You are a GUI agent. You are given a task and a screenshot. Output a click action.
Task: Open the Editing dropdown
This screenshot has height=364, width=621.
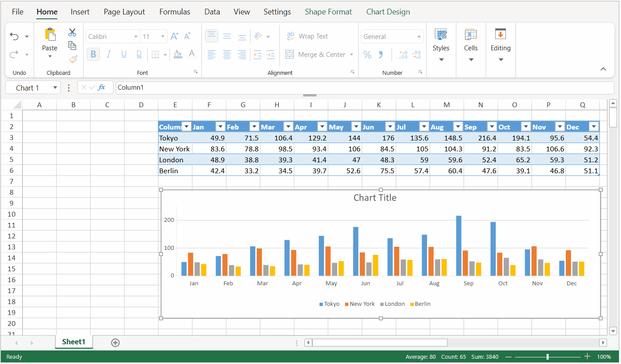501,60
